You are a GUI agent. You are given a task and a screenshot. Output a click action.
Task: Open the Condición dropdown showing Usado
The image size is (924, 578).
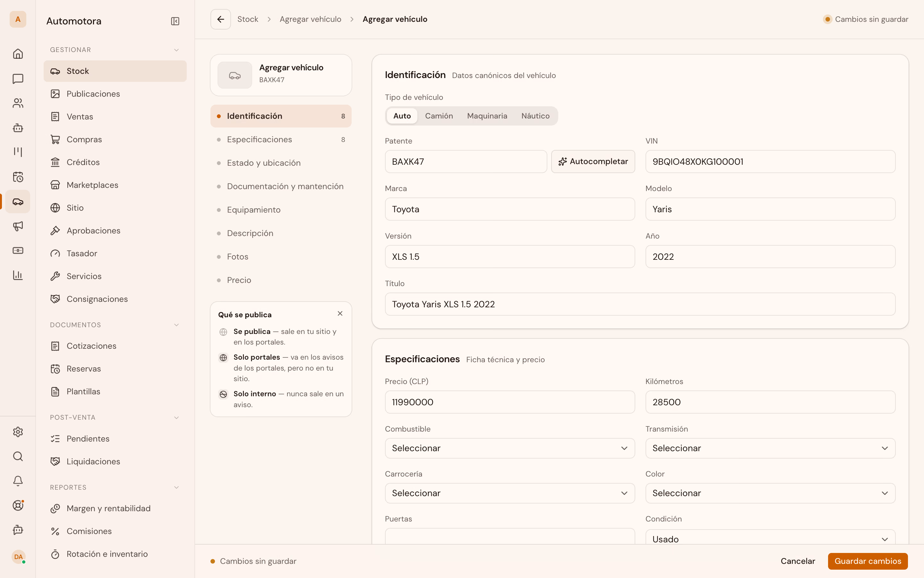coord(770,537)
